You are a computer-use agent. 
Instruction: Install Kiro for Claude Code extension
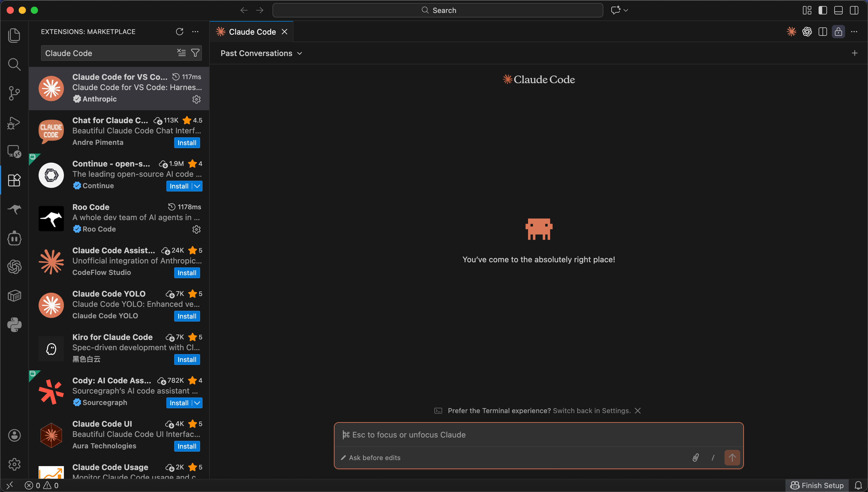click(x=187, y=360)
